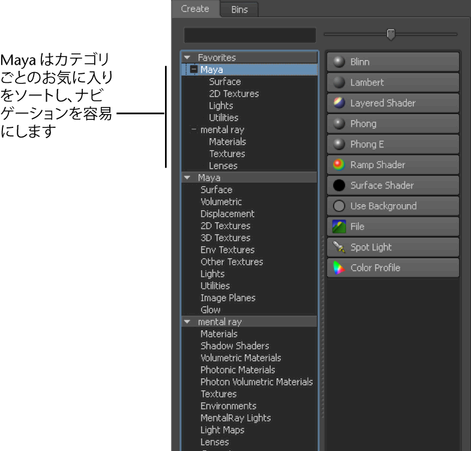This screenshot has width=471, height=451.
Task: Choose the File texture icon
Action: [x=339, y=227]
